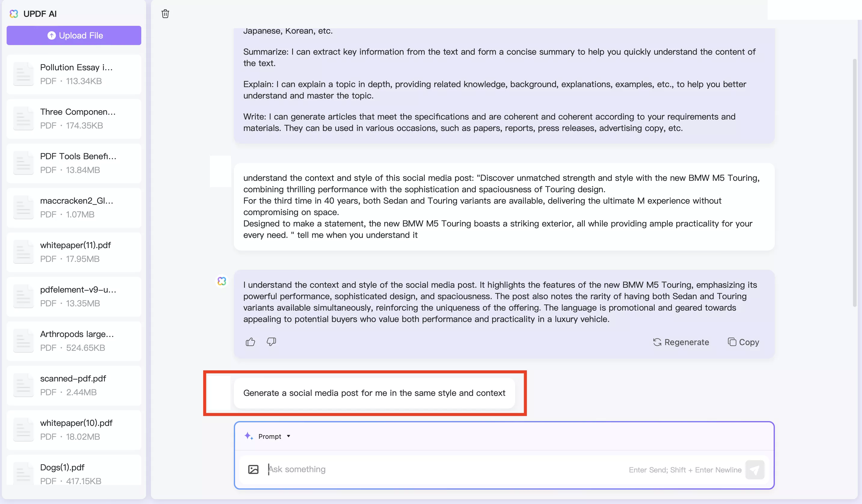Click the thumbs down icon
Viewport: 862px width, 504px height.
[x=271, y=342]
